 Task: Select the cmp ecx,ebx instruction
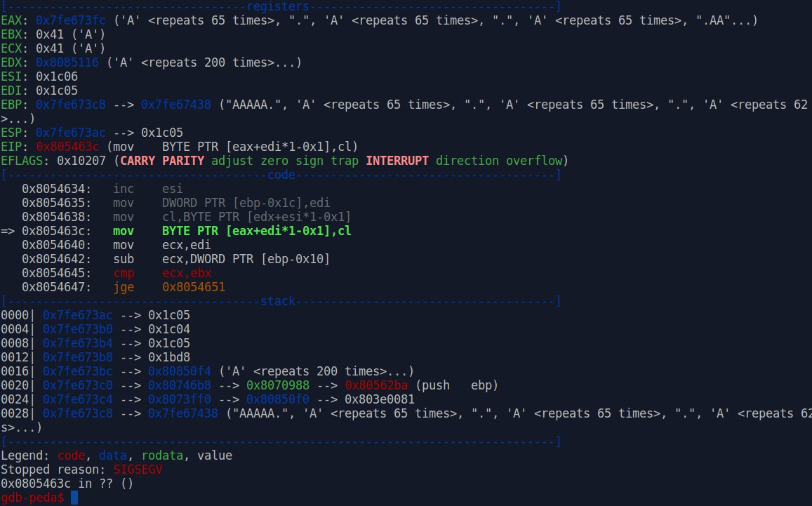point(161,273)
